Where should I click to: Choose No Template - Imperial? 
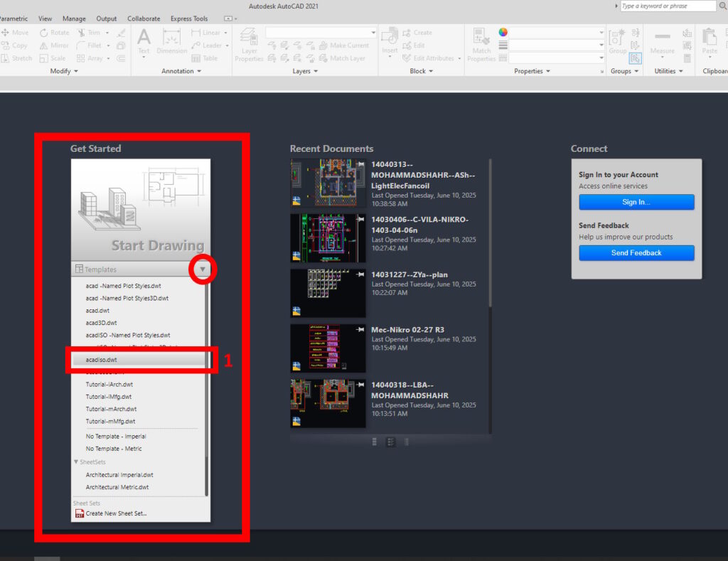[x=116, y=437]
